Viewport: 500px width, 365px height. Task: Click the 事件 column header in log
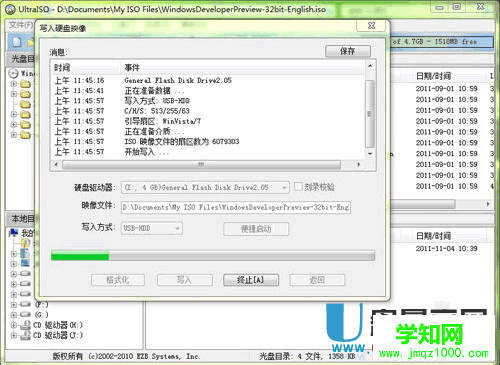click(x=243, y=68)
